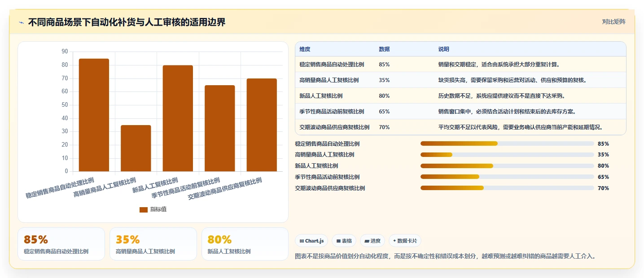Click the footnote starting 图表不是按商品价值划分
Screen dimensions: 644x278
coord(445,256)
